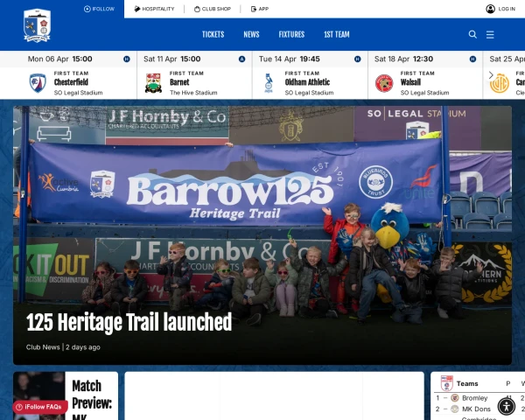Advance the fixtures carousel with the right chevron

click(x=491, y=75)
